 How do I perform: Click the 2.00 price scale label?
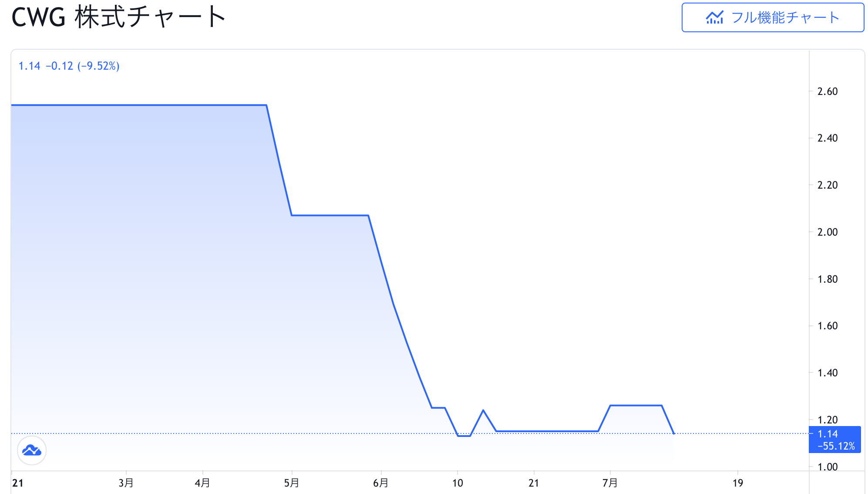point(828,232)
